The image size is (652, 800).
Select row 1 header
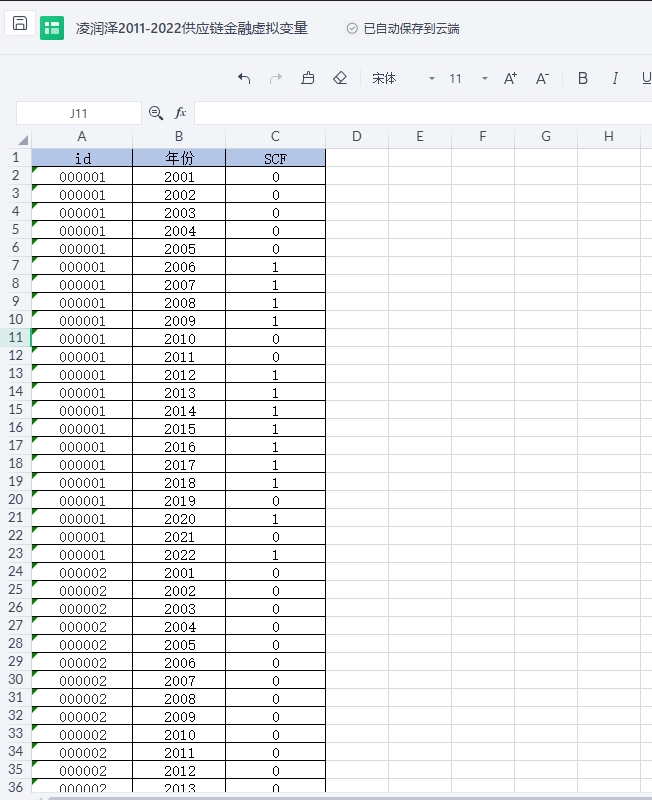(x=16, y=158)
